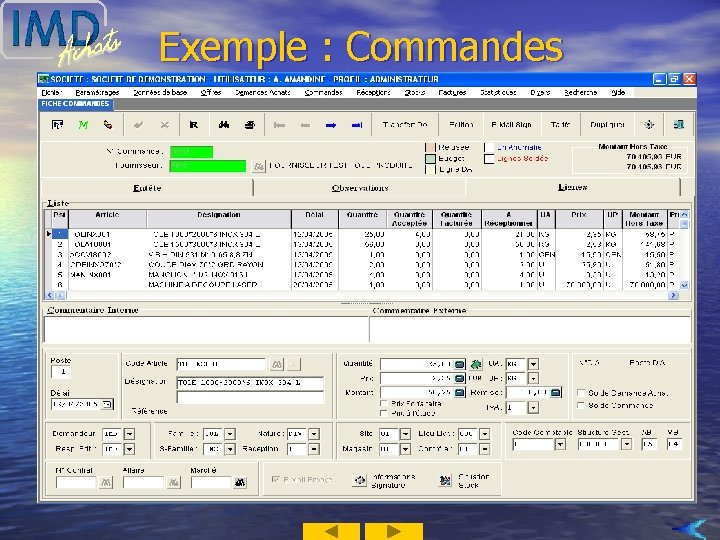
Task: Click the green M toolbar icon
Action: 83,124
